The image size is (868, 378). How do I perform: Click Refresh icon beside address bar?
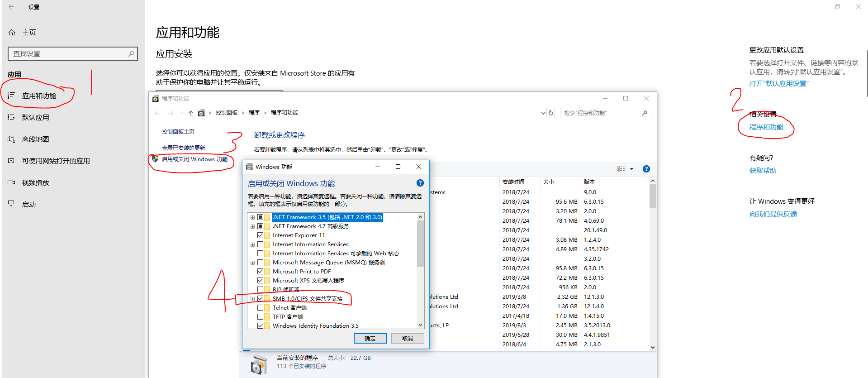[551, 113]
